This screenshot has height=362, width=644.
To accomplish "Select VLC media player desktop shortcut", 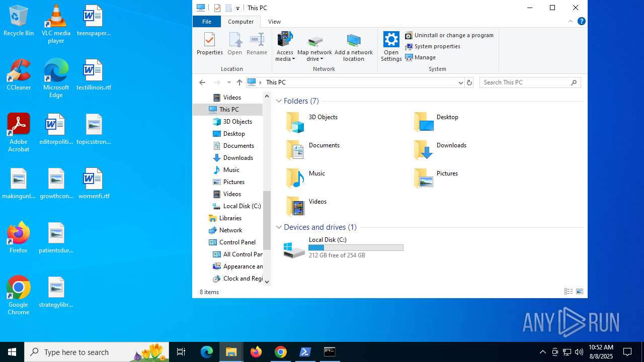I will (56, 24).
